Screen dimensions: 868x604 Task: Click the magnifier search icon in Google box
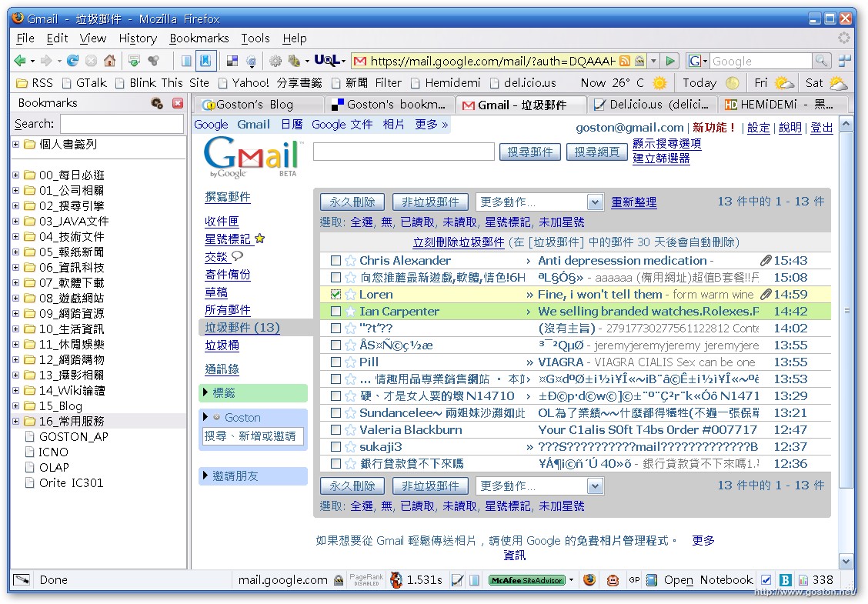(821, 60)
